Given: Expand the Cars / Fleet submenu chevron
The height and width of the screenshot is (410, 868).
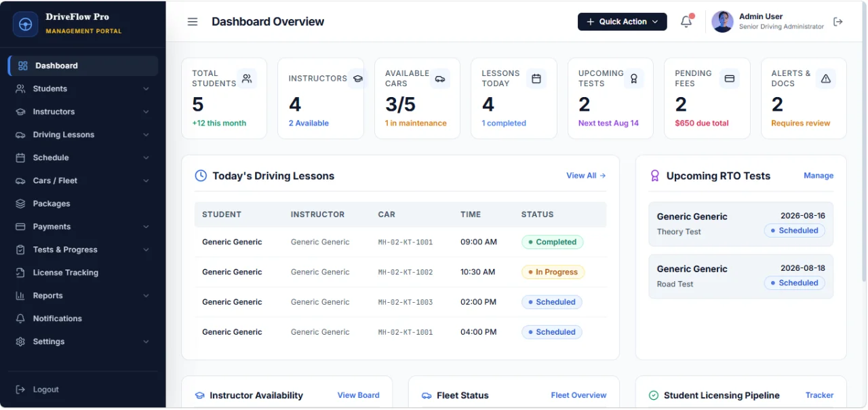Looking at the screenshot, I should (x=146, y=181).
